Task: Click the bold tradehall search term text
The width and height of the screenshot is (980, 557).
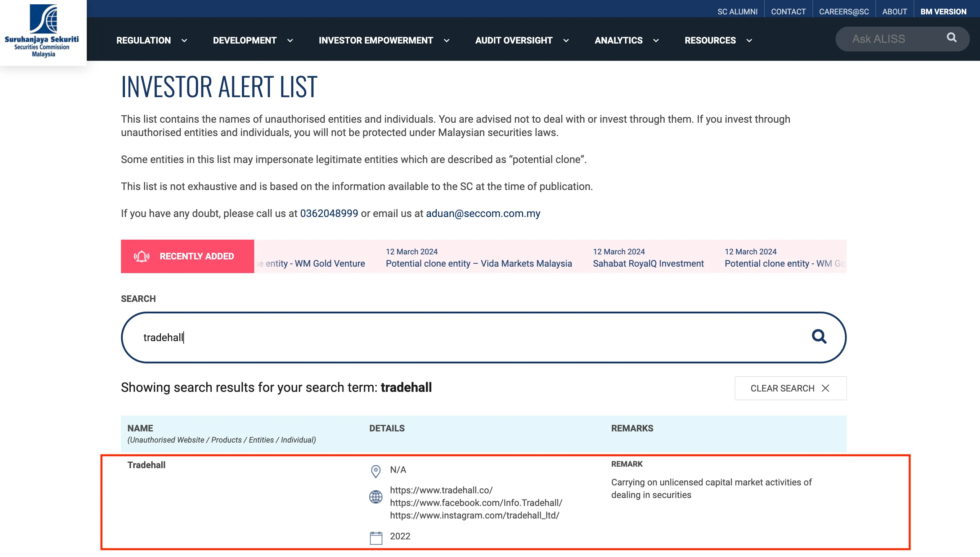Action: coord(406,388)
